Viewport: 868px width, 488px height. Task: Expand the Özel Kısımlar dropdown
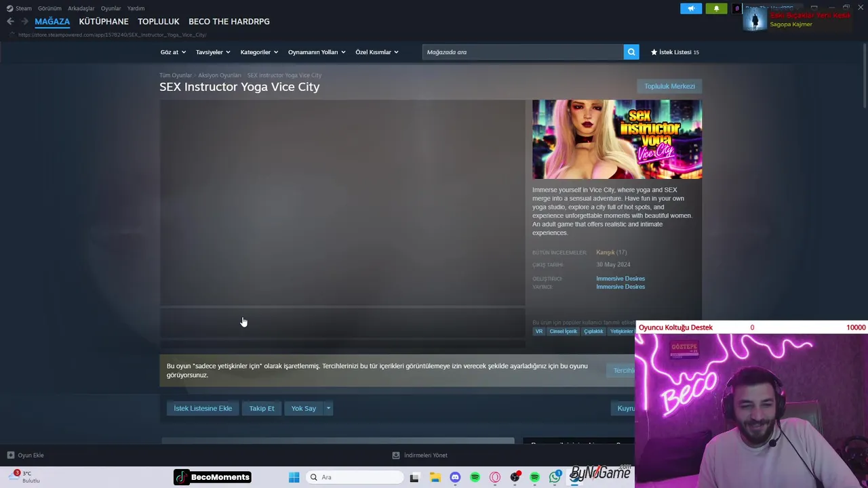tap(377, 52)
